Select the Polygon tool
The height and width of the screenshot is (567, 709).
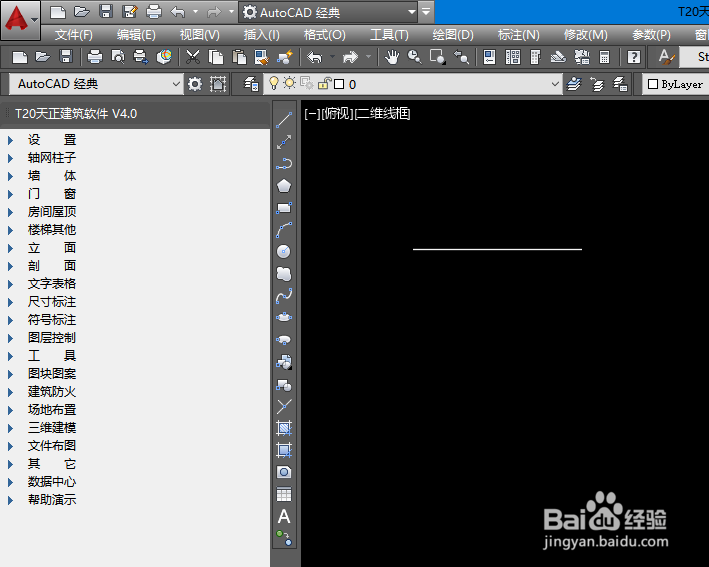[x=284, y=186]
